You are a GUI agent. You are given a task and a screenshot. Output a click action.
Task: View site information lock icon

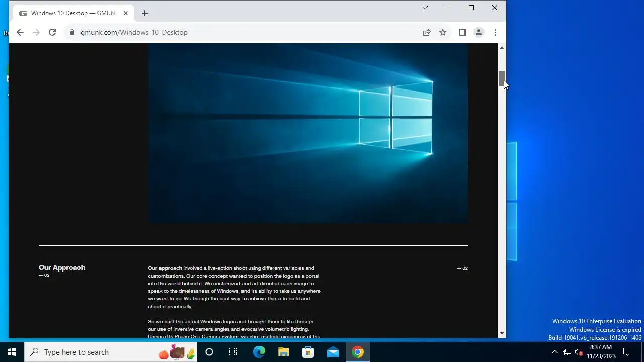point(72,32)
